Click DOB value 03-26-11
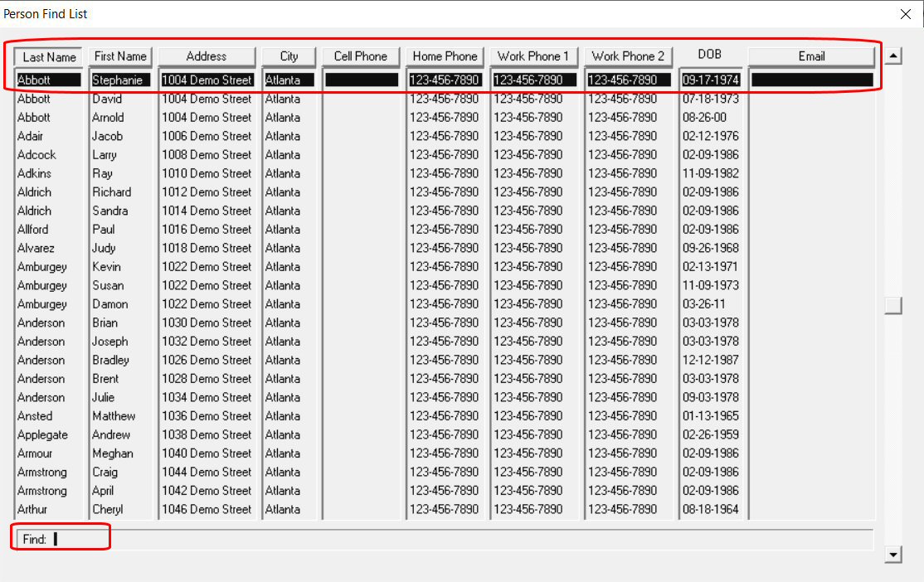Viewport: 924px width, 582px height. [703, 304]
